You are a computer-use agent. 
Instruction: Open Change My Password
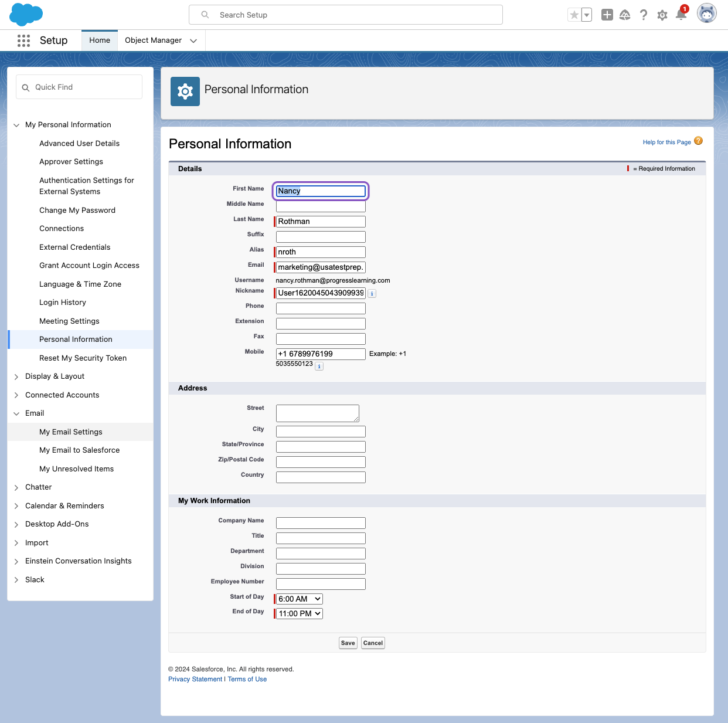[77, 211]
